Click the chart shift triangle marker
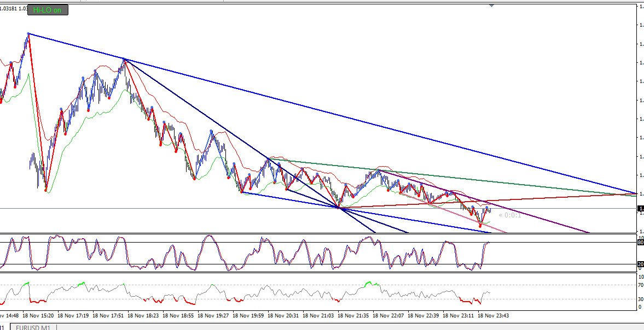This screenshot has width=644, height=330. pyautogui.click(x=492, y=5)
